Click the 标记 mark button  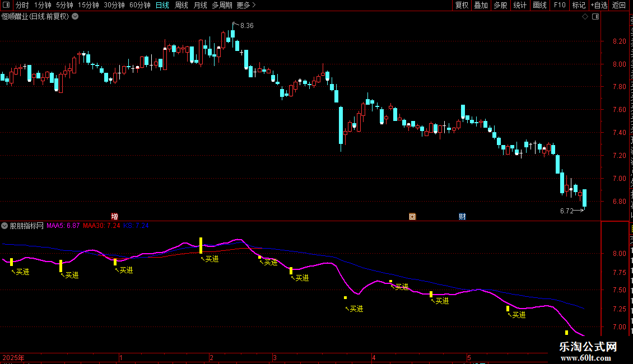click(x=579, y=5)
